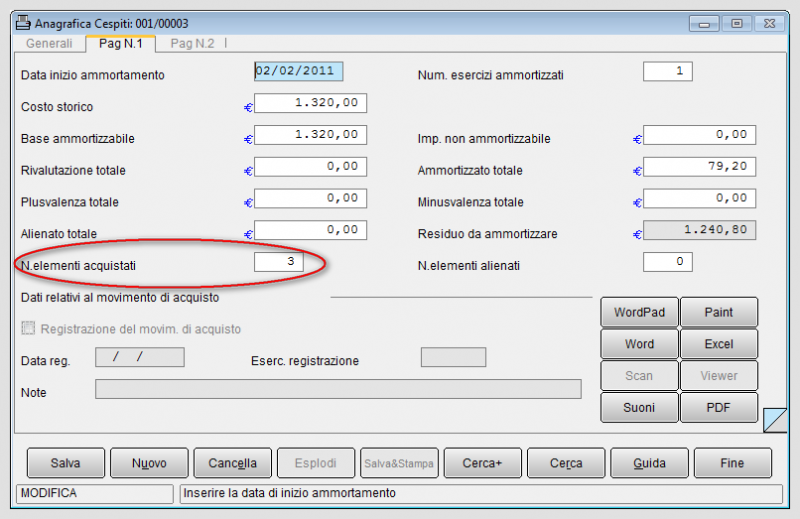Click the Eserc. registrazione field

(x=454, y=357)
